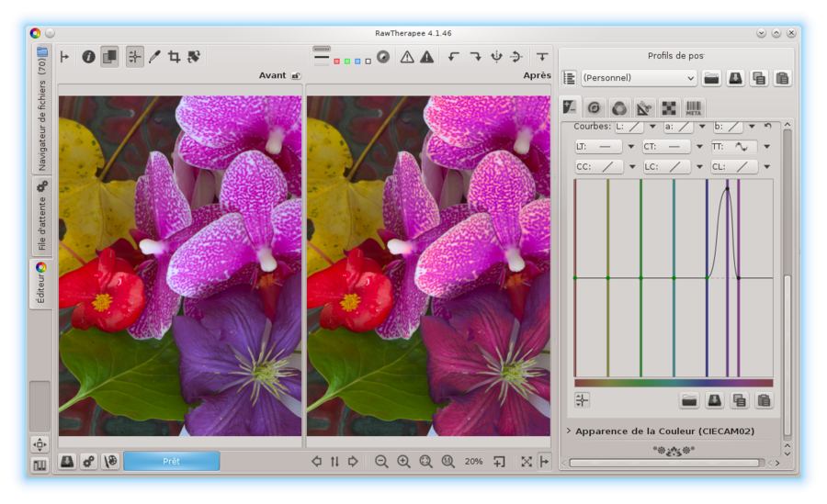Select the straighten tool icon
The height and width of the screenshot is (504, 827).
coord(194,57)
